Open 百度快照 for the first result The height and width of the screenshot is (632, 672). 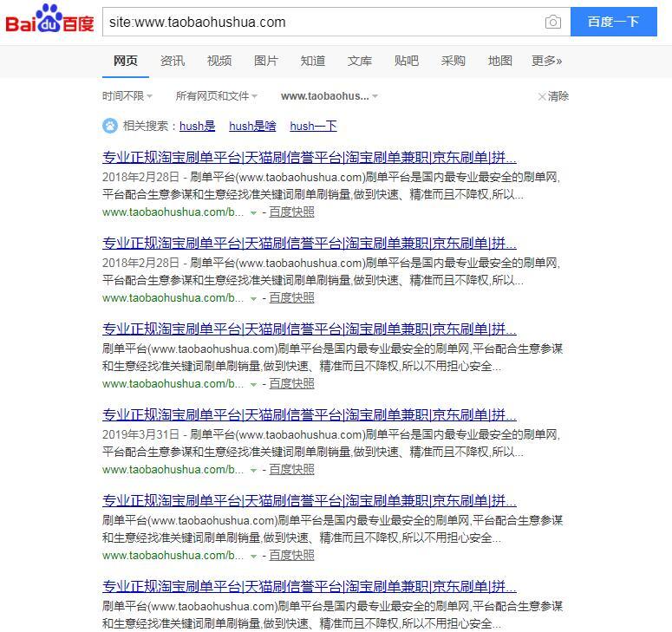291,212
